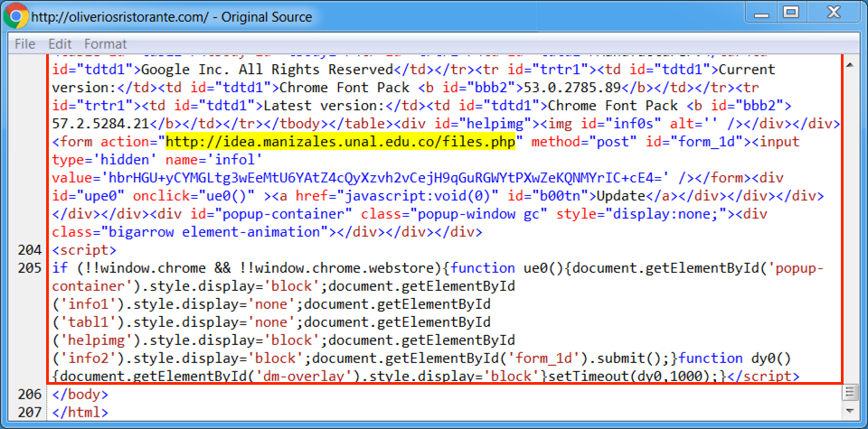Click the closing </html> tag
The width and height of the screenshot is (868, 429).
pyautogui.click(x=80, y=413)
